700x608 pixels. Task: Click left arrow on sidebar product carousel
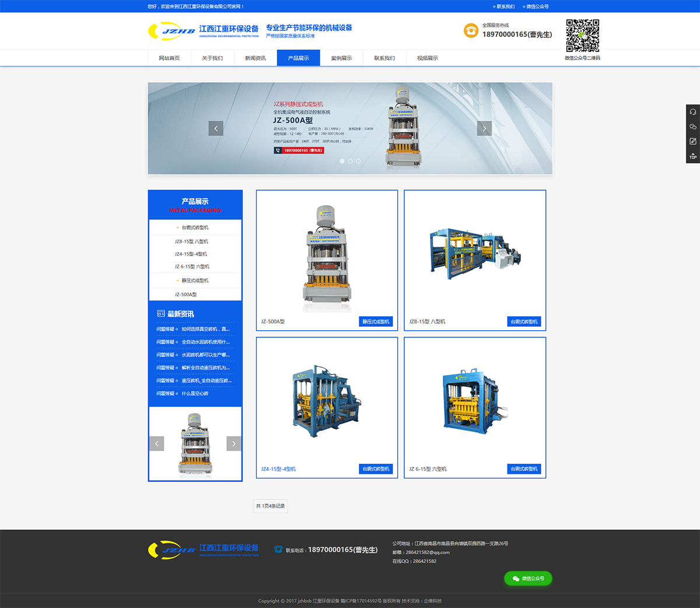click(156, 443)
